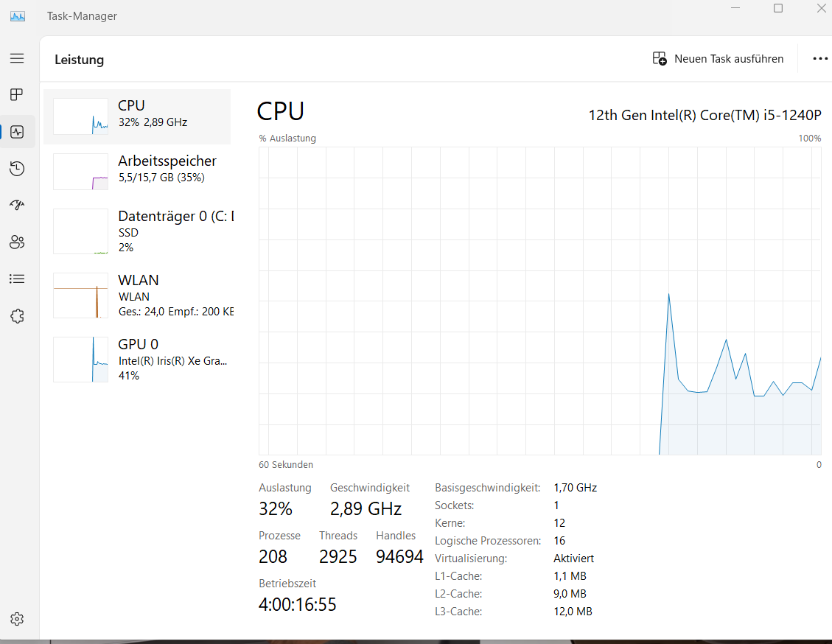
Task: Select the Performance page icon
Action: (x=17, y=133)
